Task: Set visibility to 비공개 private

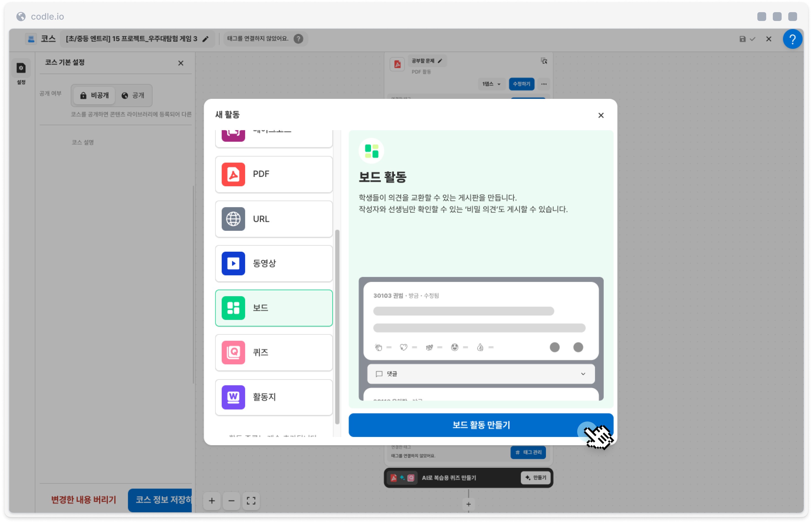Action: pos(94,95)
